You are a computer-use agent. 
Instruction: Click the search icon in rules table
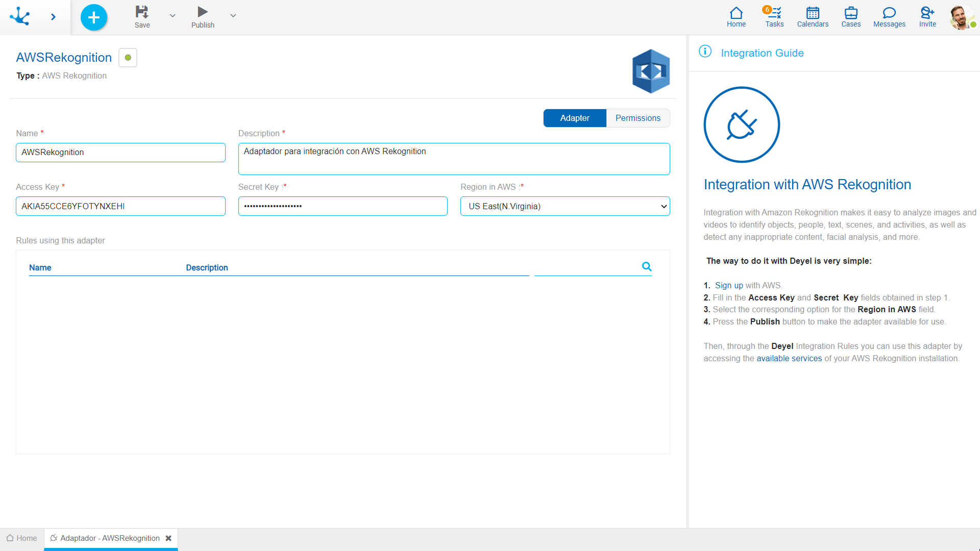tap(647, 266)
